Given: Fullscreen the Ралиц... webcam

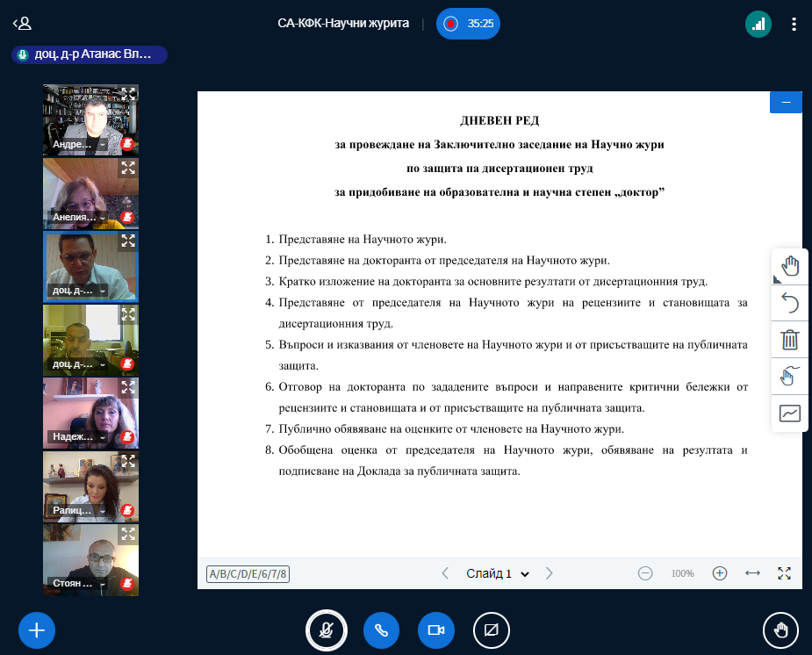Looking at the screenshot, I should [128, 461].
